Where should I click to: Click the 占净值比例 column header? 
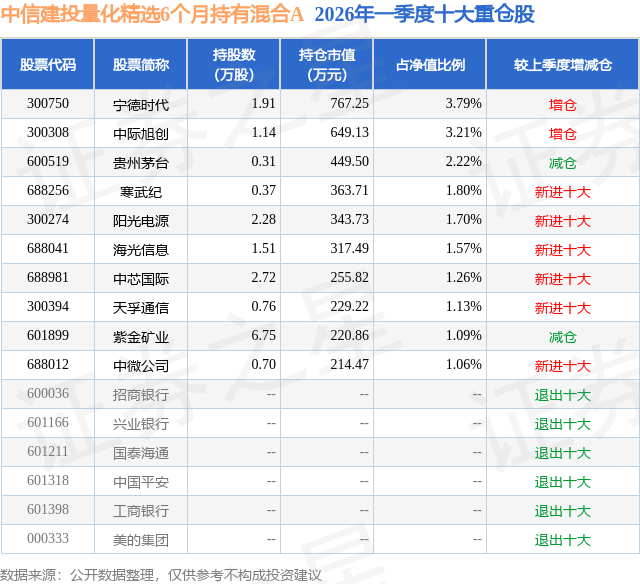[430, 64]
